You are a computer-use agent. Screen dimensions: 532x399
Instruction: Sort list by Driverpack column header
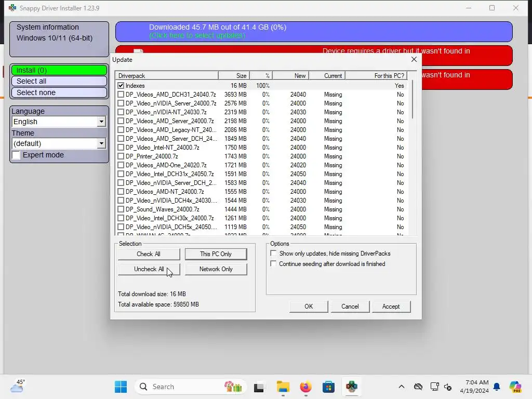[x=167, y=76]
